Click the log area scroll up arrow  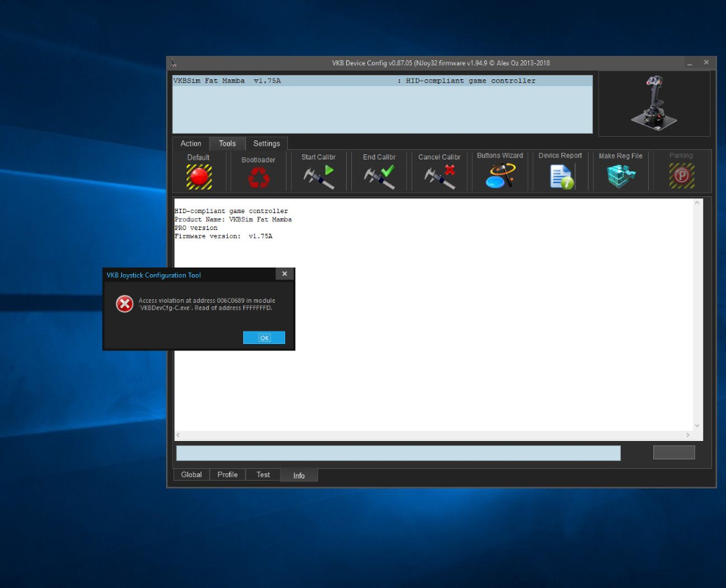[x=697, y=203]
